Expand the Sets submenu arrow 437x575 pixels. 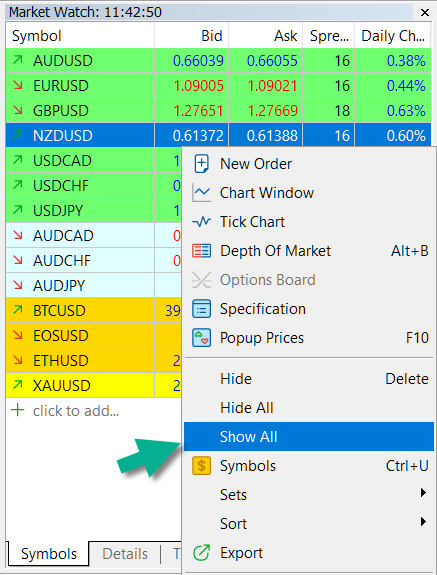pyautogui.click(x=423, y=492)
